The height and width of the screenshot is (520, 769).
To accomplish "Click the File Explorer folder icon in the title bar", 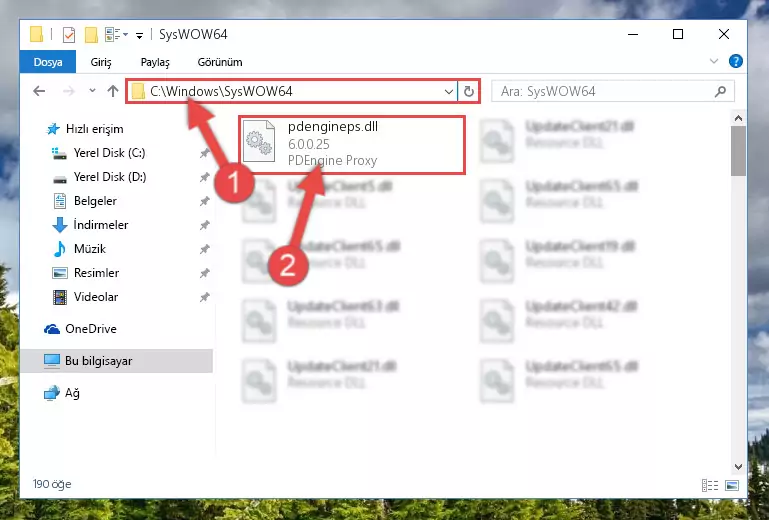I will pos(36,35).
